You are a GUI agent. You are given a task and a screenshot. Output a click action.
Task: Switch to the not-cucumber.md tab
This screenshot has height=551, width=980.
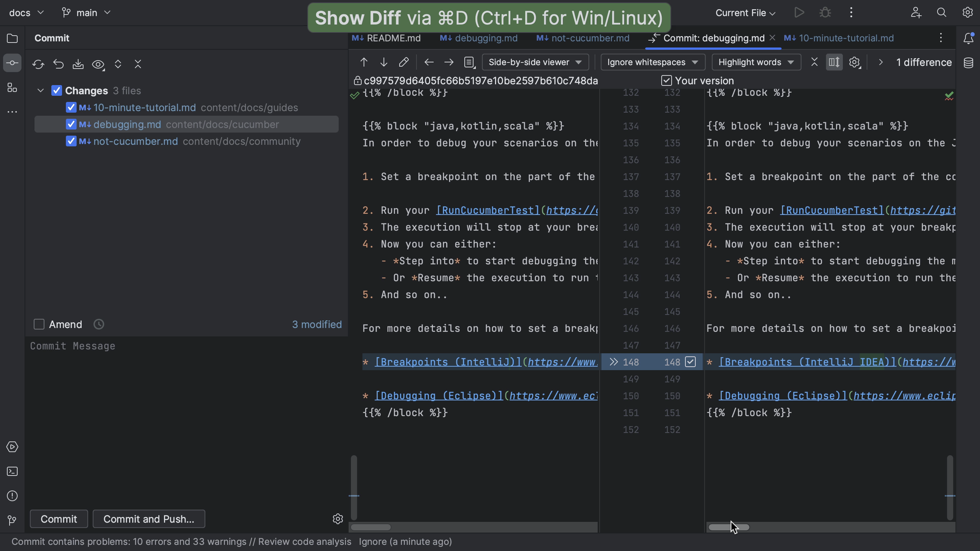pyautogui.click(x=582, y=38)
